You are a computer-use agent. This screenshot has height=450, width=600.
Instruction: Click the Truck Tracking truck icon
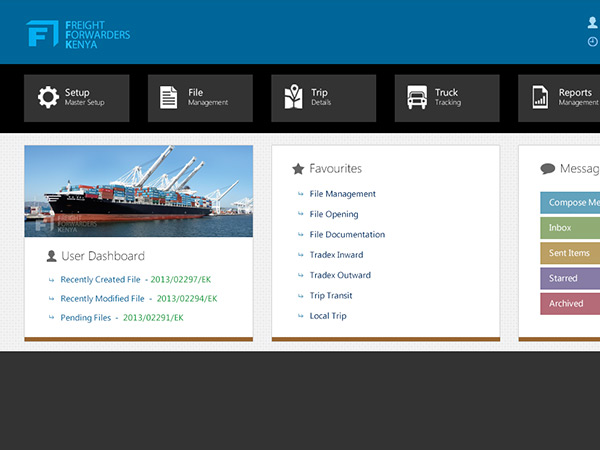pyautogui.click(x=417, y=98)
